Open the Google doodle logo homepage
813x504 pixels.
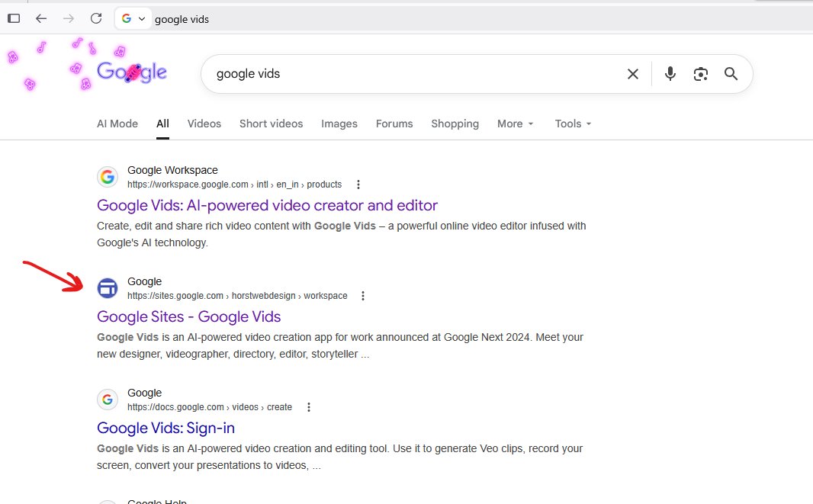tap(132, 72)
